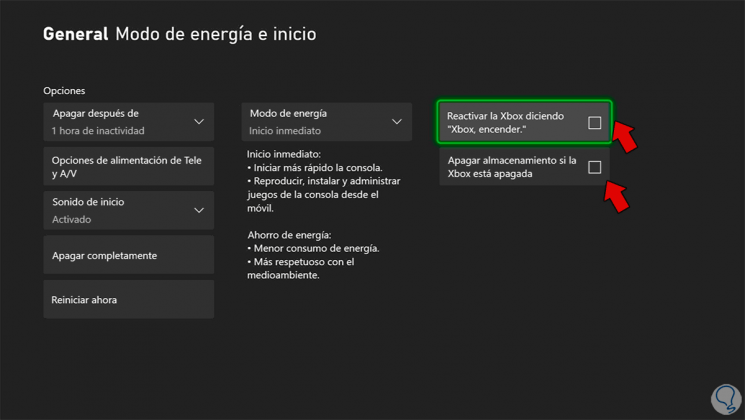
Task: Expand the Activado startup sound selector
Action: coord(128,210)
